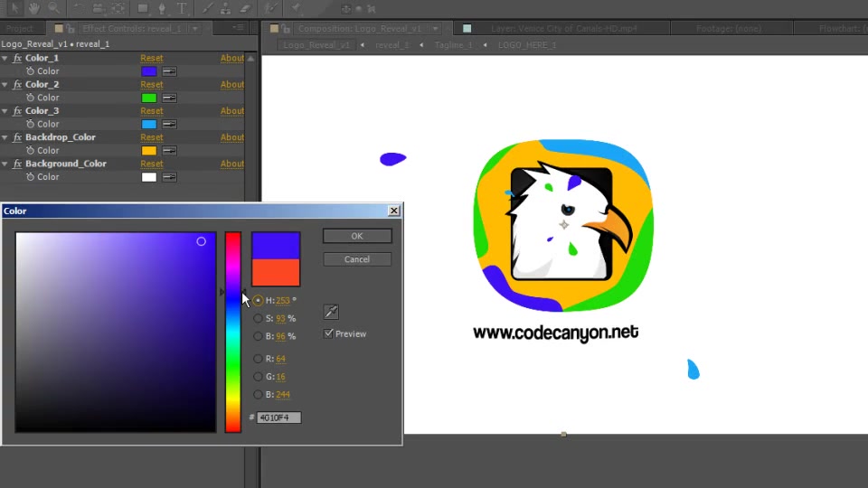
Task: Click eyedropper button for Color_1
Action: (169, 71)
